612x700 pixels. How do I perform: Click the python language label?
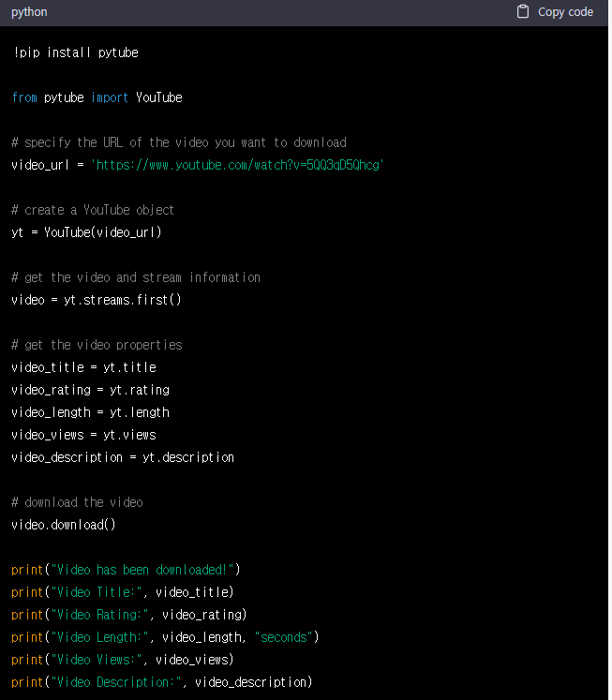point(29,12)
